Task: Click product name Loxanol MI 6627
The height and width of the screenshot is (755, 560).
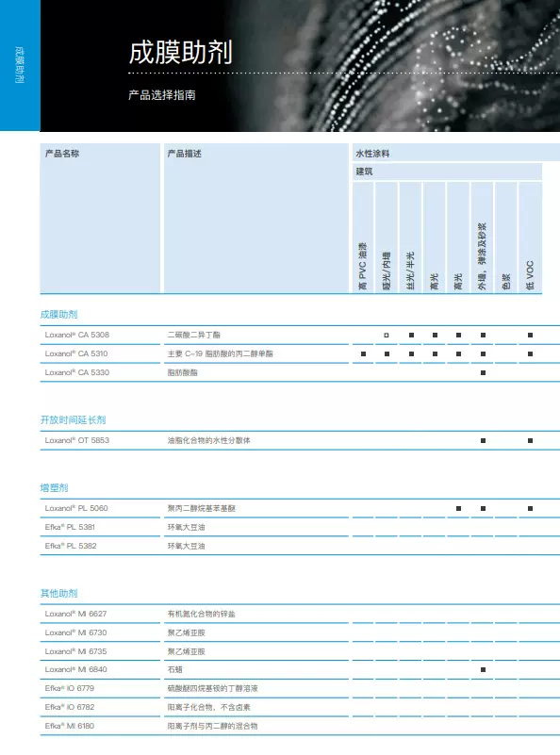Action: pos(75,614)
